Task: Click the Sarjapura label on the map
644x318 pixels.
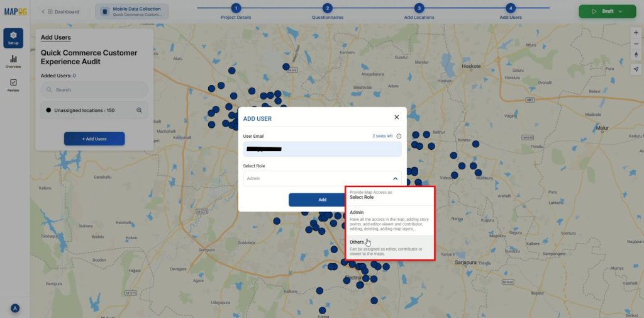Action: pos(467,261)
